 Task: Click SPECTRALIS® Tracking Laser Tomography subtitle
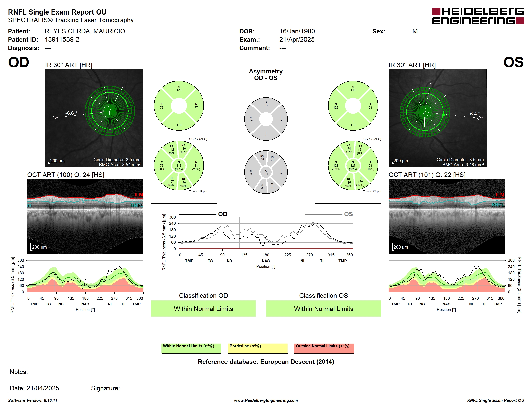pos(71,20)
